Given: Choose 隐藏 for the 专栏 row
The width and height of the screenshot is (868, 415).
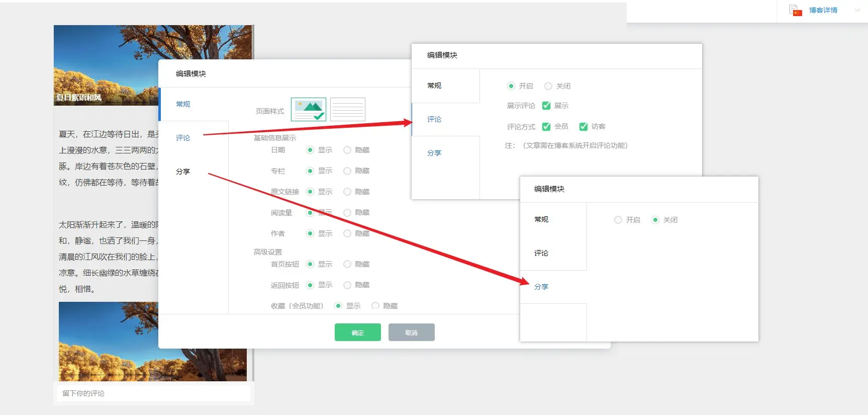Looking at the screenshot, I should click(x=347, y=171).
